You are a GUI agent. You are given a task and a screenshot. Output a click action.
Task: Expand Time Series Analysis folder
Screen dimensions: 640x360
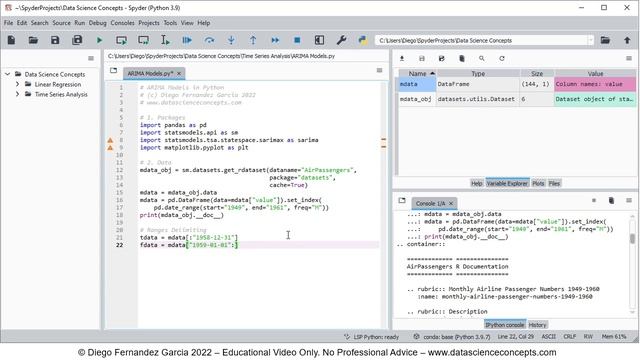pos(17,94)
